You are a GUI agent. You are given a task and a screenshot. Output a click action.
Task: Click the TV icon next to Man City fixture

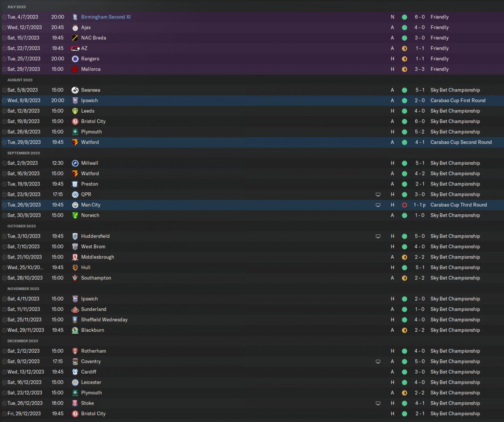click(378, 205)
